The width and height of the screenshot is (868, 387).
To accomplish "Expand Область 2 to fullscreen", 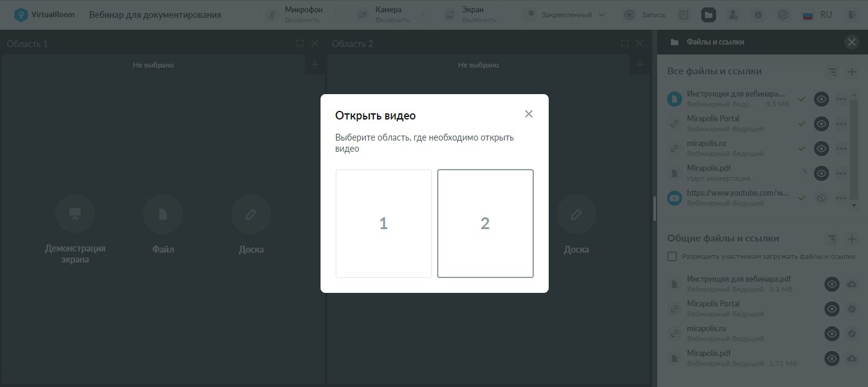I will (x=625, y=43).
